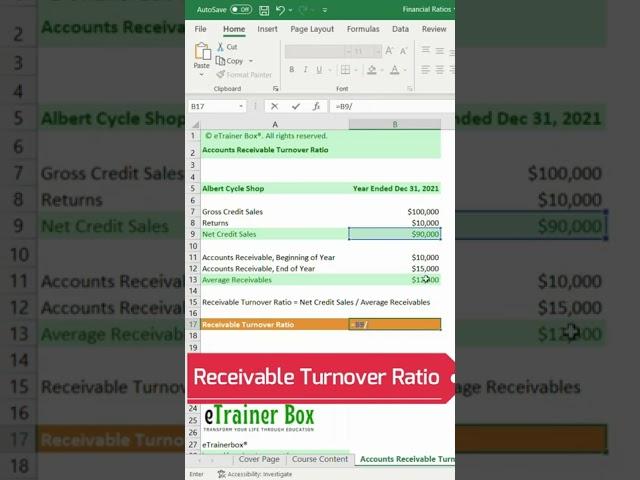Viewport: 640px width, 480px height.
Task: Click the orange B17 editing cell
Action: click(395, 324)
